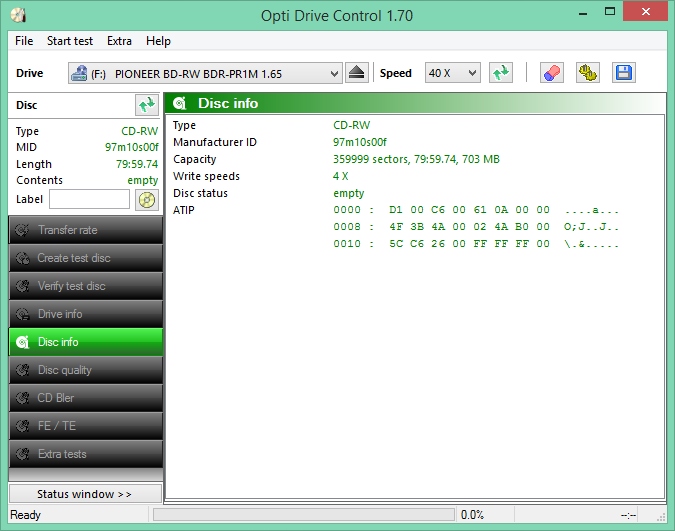The image size is (675, 531).
Task: Click the yellow disc label icon
Action: click(147, 200)
